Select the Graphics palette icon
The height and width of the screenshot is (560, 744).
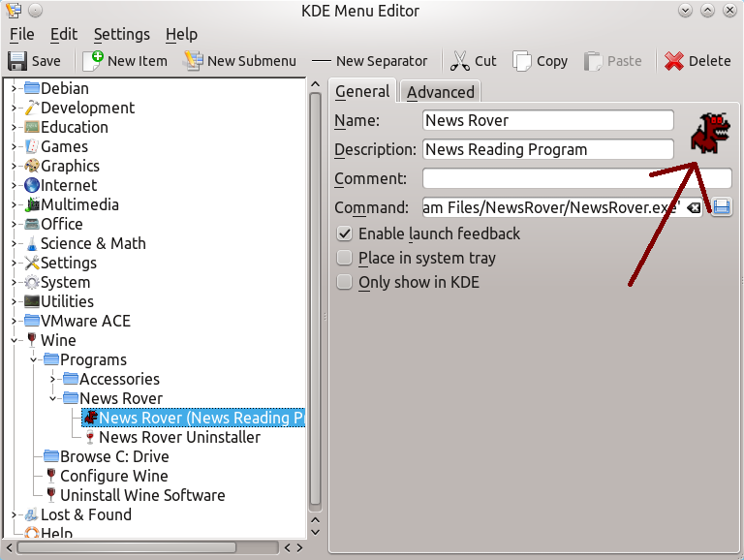pyautogui.click(x=32, y=166)
